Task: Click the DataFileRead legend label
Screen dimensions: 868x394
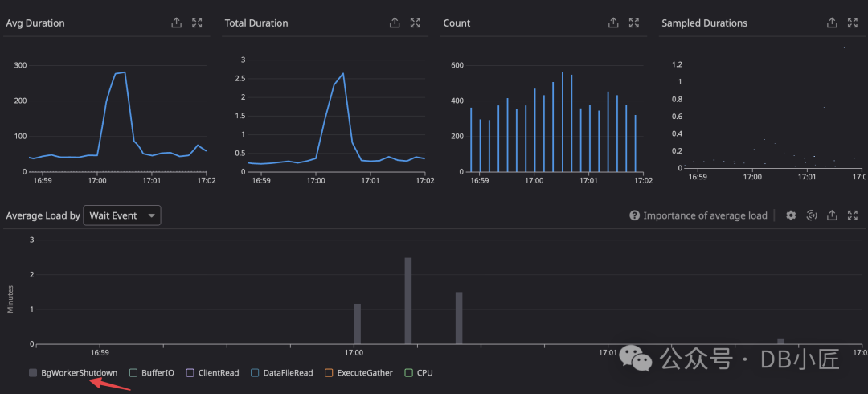Action: pyautogui.click(x=289, y=373)
